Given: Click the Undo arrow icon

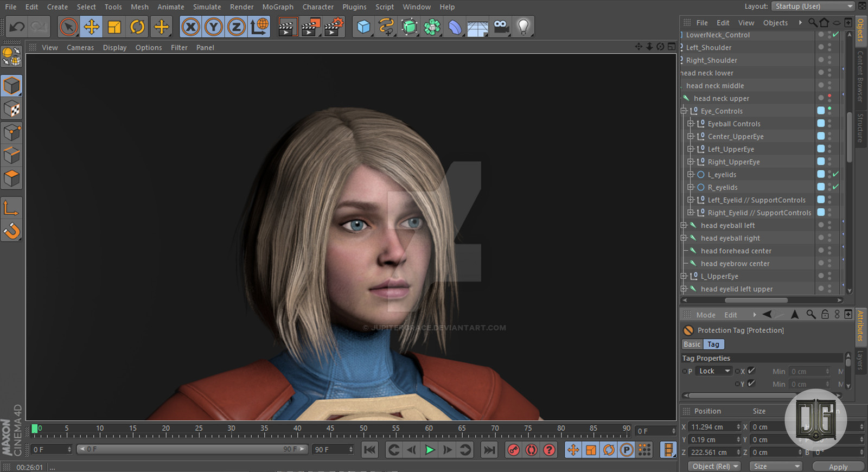Looking at the screenshot, I should coord(17,27).
